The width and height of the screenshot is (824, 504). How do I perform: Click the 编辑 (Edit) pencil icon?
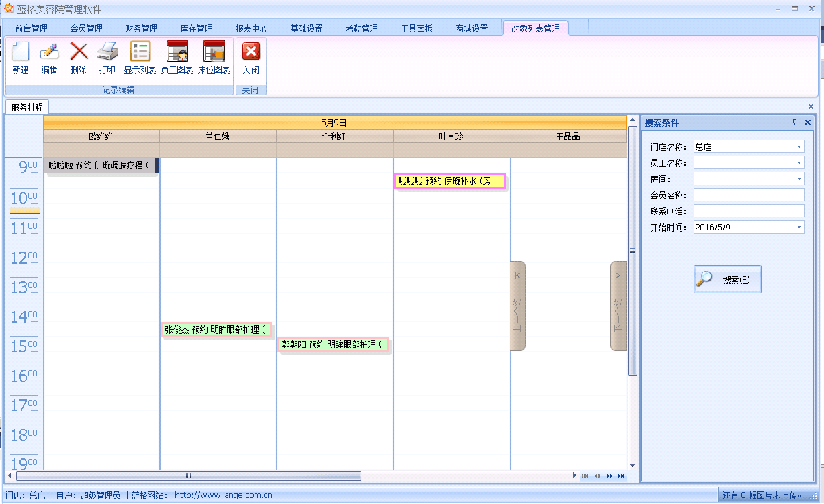coord(49,52)
